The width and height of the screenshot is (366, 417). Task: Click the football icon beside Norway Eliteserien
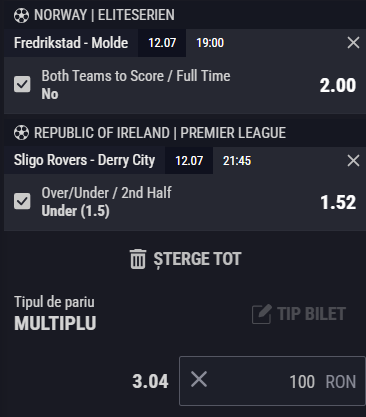(x=21, y=15)
